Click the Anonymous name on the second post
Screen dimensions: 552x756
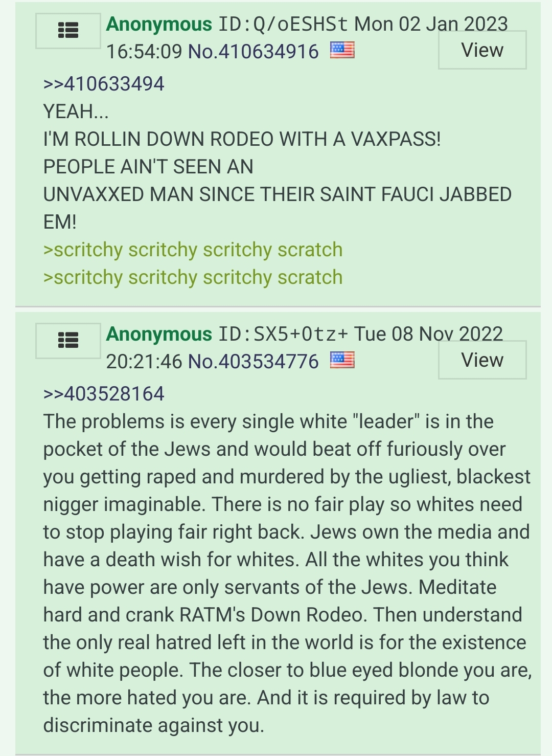click(x=159, y=334)
